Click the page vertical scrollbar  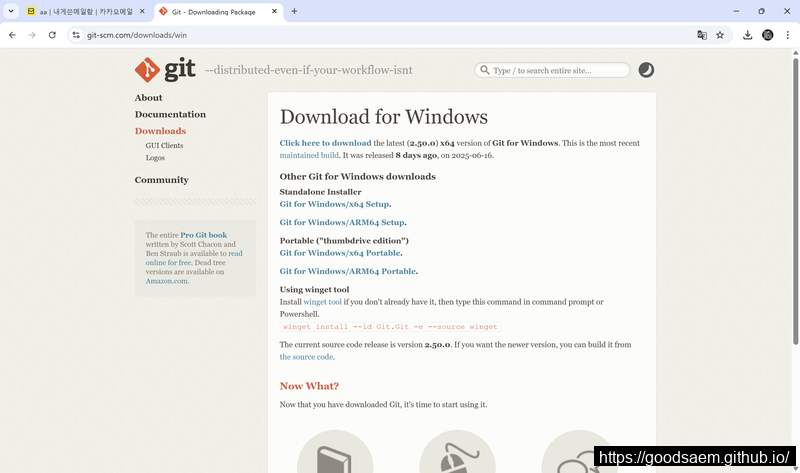pos(795,201)
